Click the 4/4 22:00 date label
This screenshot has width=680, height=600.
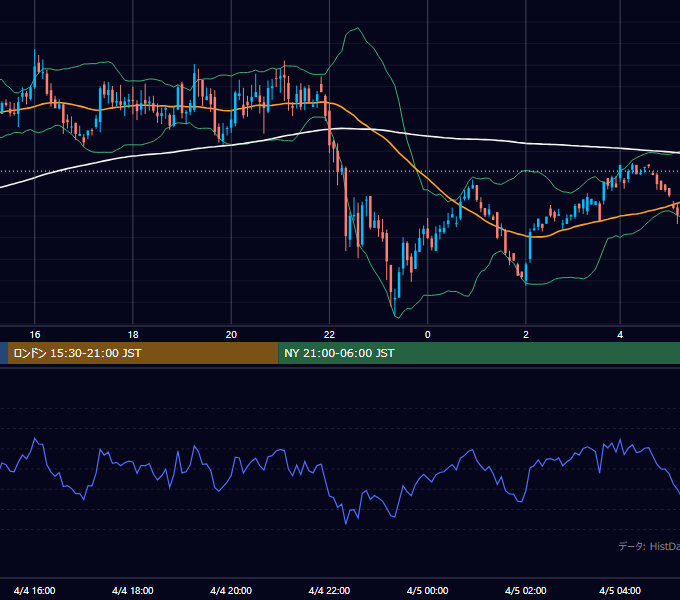coord(329,590)
